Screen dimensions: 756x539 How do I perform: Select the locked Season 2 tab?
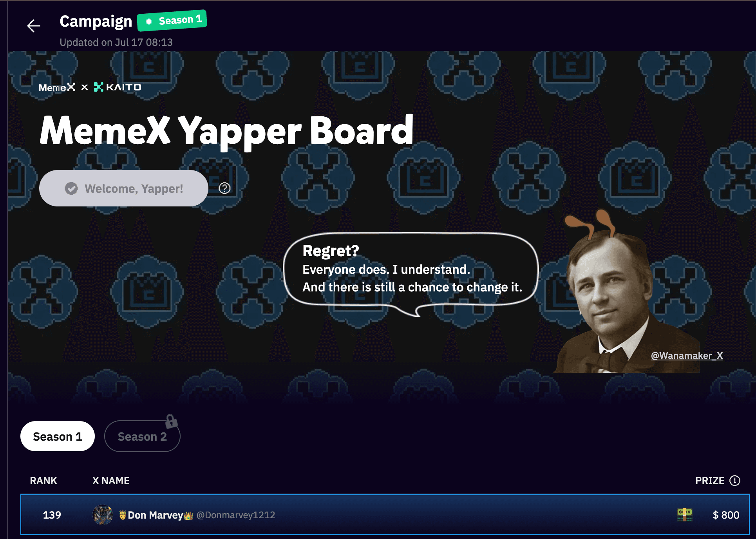point(142,436)
